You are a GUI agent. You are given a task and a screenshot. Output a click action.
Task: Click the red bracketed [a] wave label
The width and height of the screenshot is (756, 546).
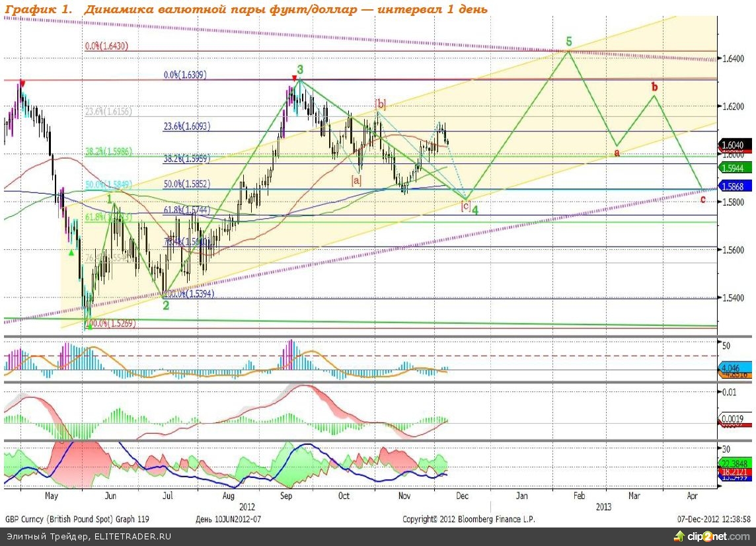pyautogui.click(x=356, y=180)
